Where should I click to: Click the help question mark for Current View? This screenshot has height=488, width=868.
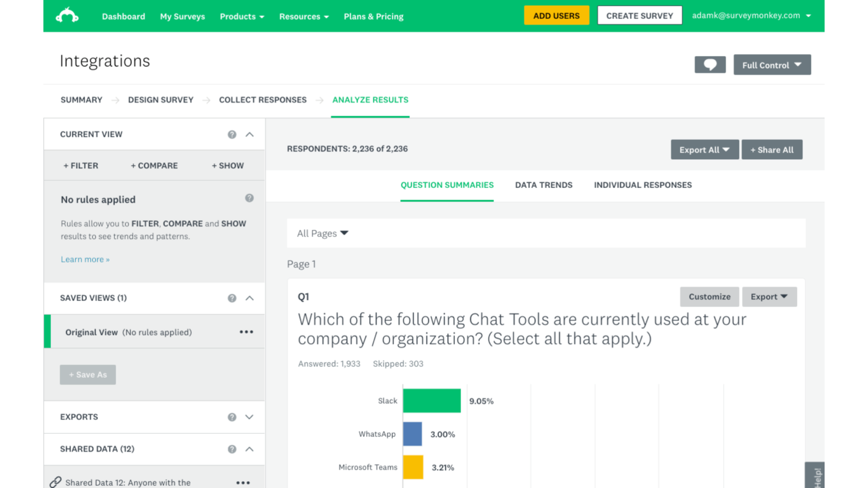[x=232, y=134]
